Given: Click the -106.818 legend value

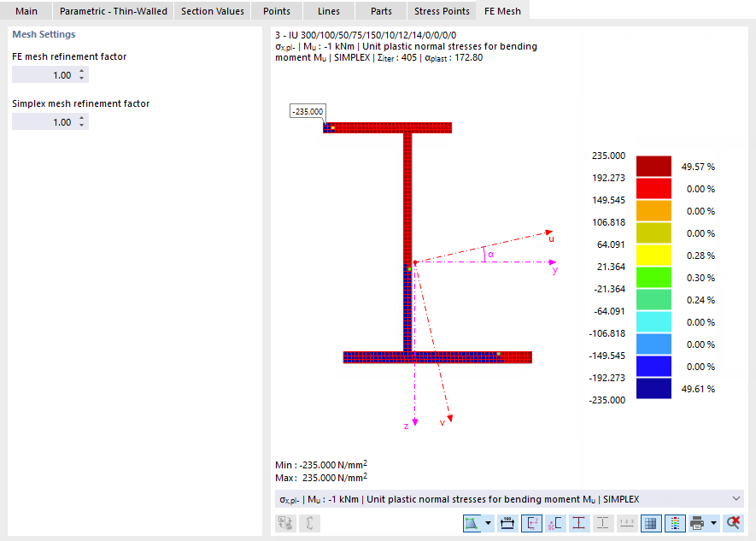Looking at the screenshot, I should tap(607, 333).
